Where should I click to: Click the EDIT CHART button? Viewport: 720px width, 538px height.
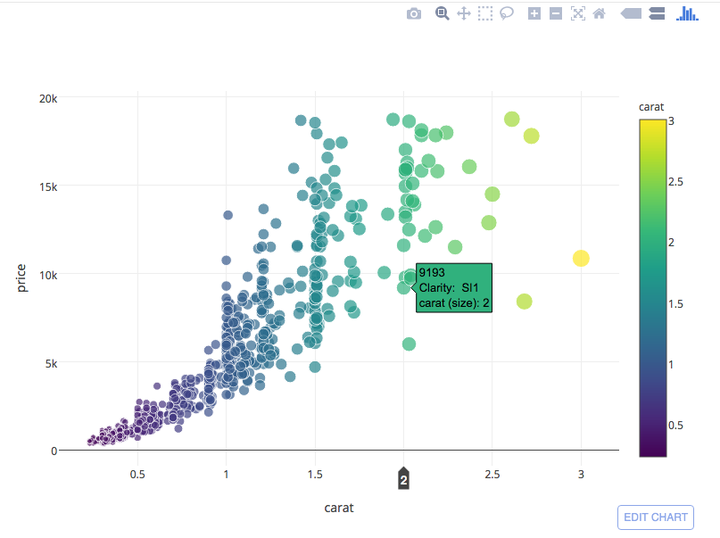click(655, 517)
